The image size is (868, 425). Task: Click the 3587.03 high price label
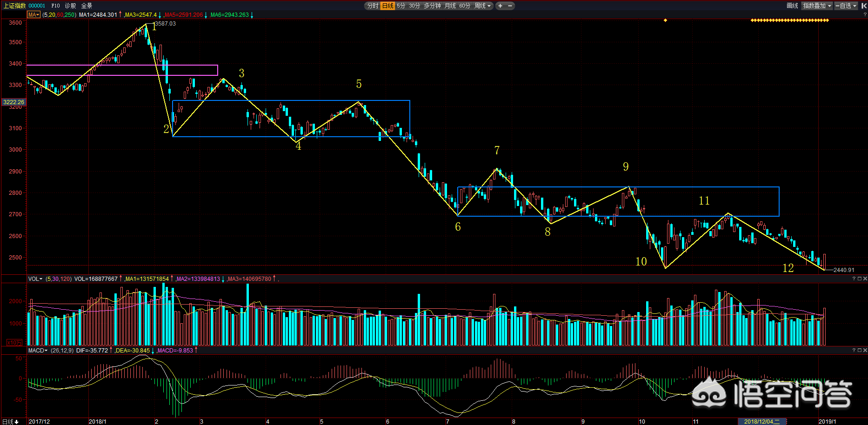point(166,24)
